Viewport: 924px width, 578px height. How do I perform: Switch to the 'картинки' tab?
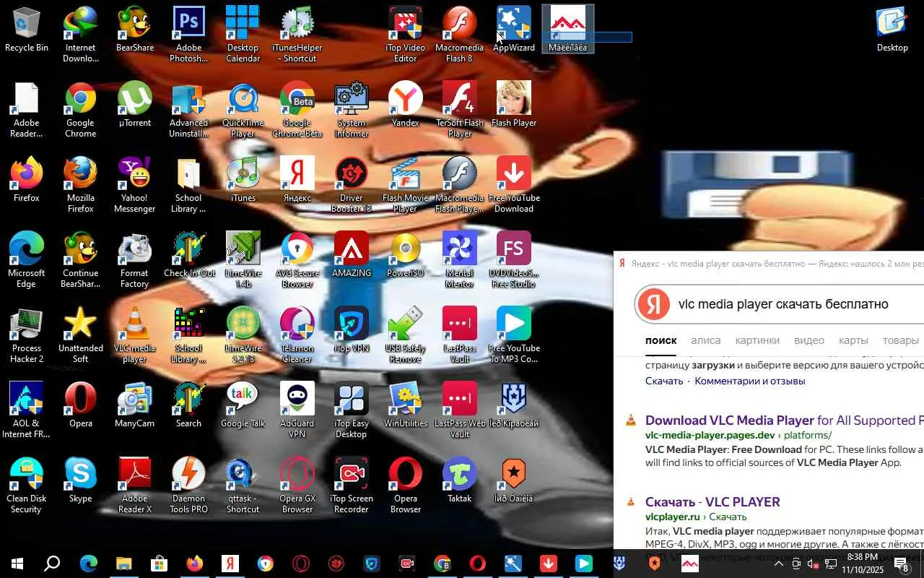757,340
